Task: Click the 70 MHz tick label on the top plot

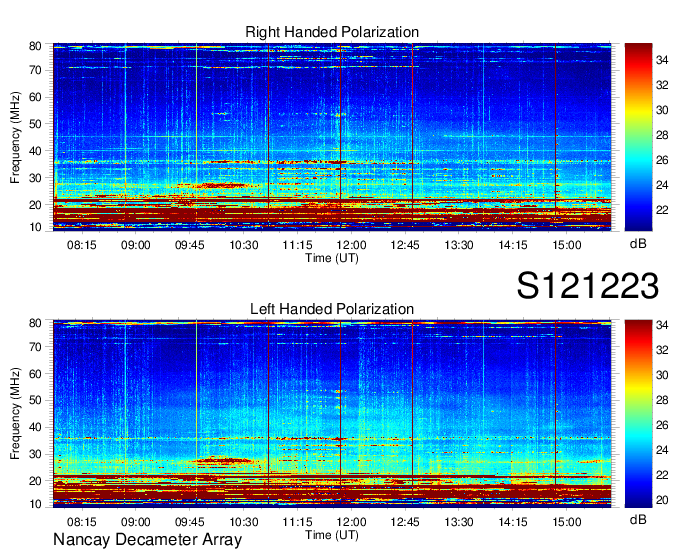Action: click(x=36, y=70)
